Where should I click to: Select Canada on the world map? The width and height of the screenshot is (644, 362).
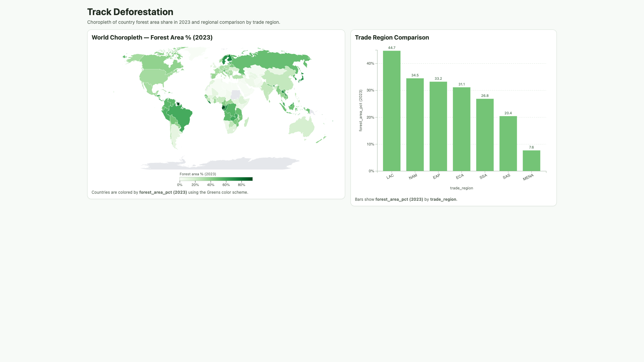[x=158, y=62]
